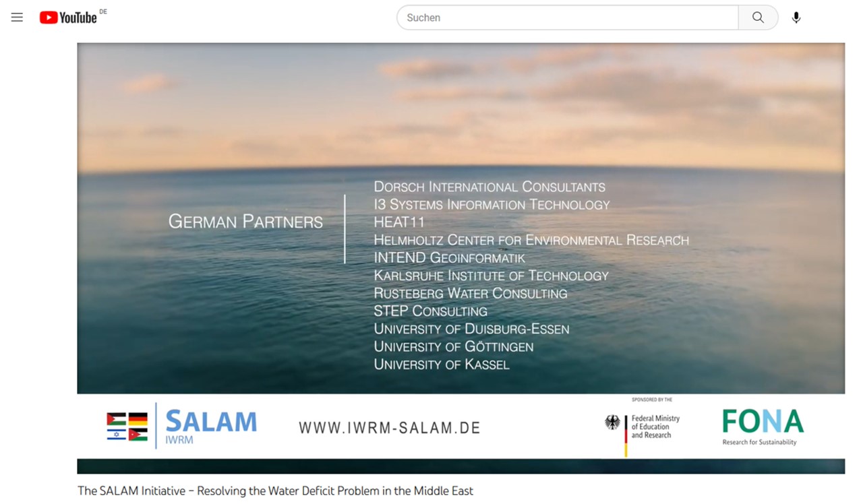Click the sky area of the video to pause

461,101
